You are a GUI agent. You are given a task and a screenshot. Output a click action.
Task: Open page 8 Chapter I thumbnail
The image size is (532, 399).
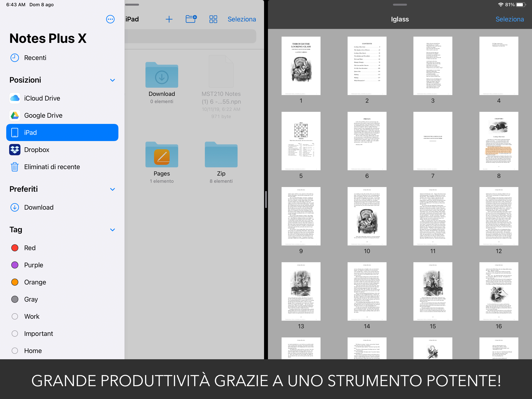point(499,141)
